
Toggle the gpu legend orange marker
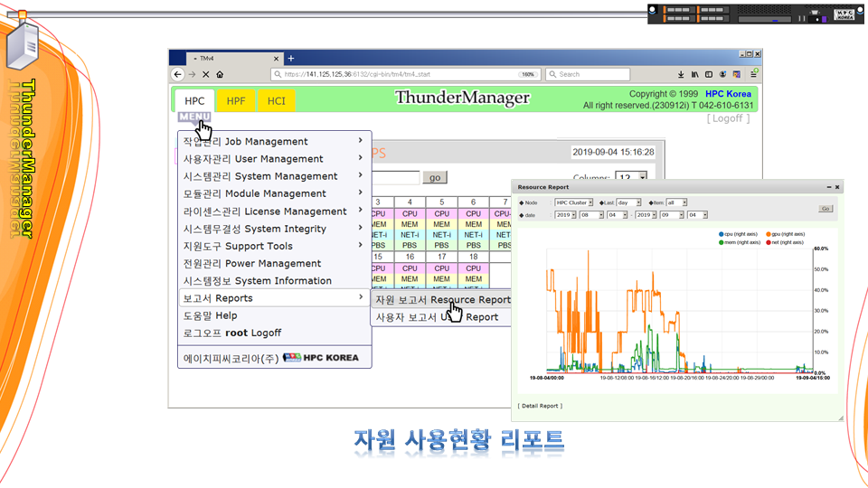[769, 234]
